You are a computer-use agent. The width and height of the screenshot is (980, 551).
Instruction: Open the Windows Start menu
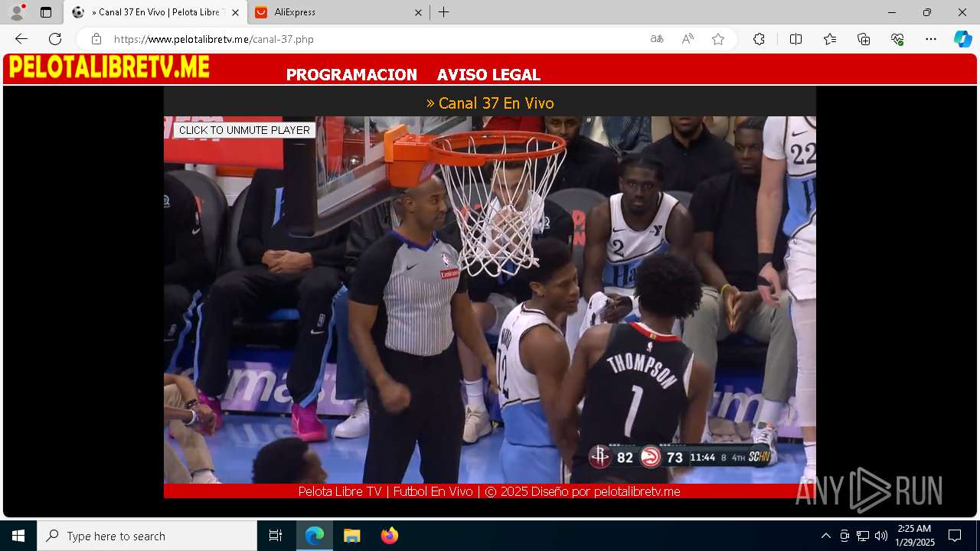(x=18, y=536)
